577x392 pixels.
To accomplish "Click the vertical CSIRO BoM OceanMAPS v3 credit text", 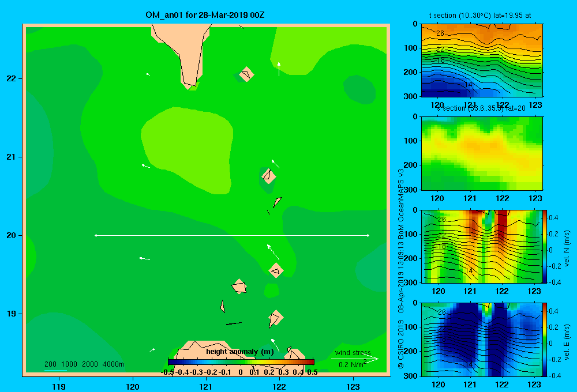I will (401, 269).
